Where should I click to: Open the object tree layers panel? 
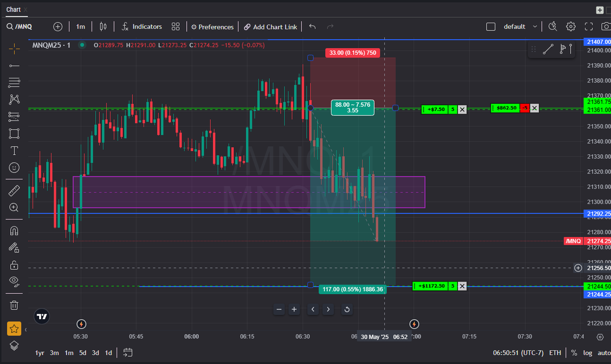tap(14, 346)
